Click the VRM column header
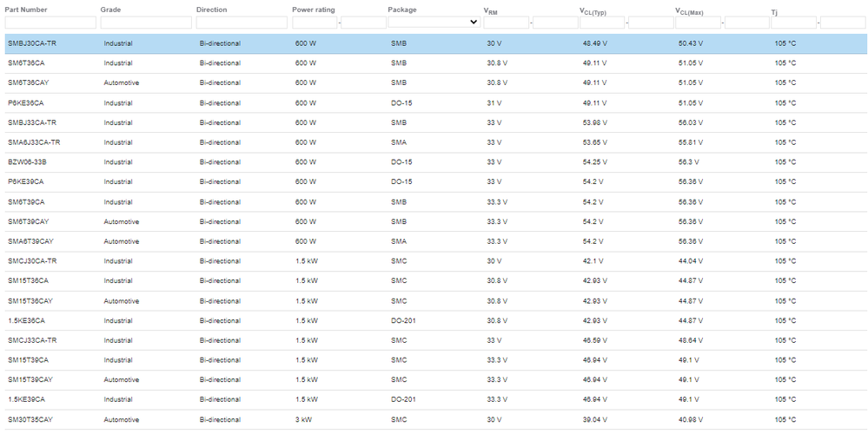 pos(490,10)
